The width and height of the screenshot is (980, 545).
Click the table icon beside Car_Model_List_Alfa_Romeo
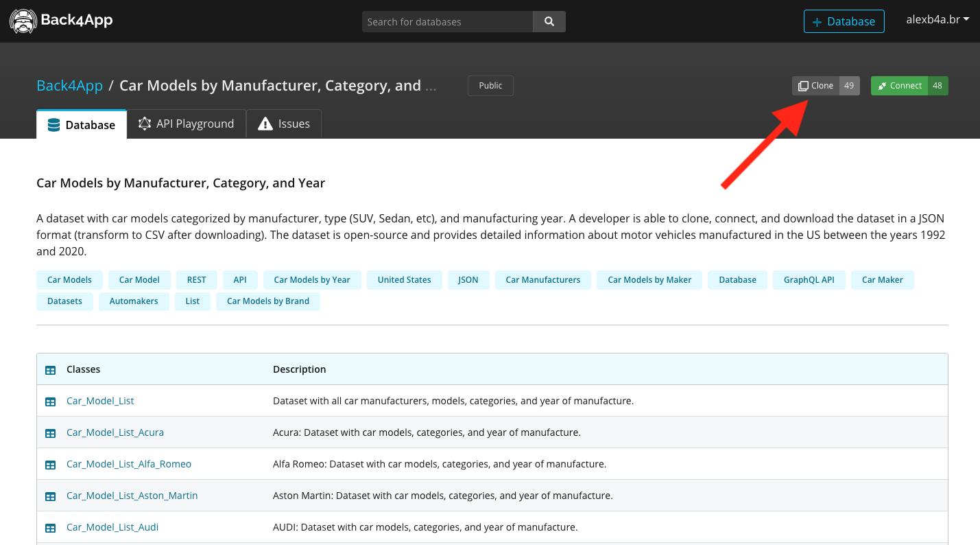click(50, 465)
